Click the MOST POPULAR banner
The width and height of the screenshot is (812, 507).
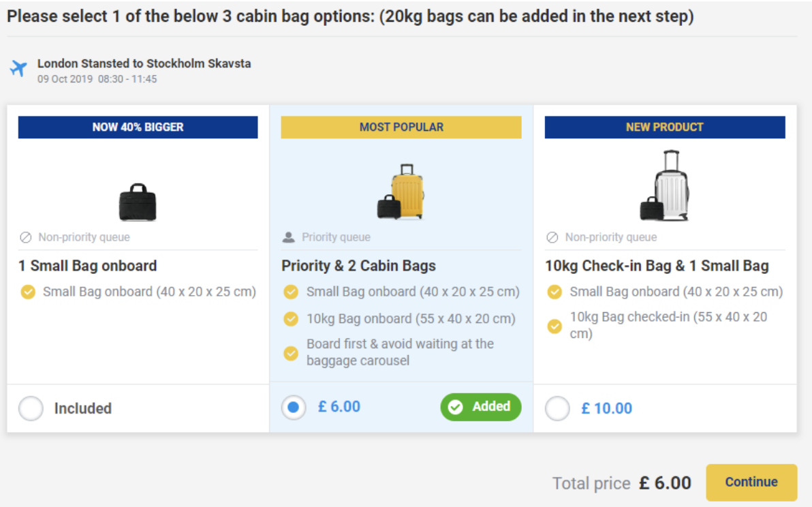tap(401, 127)
